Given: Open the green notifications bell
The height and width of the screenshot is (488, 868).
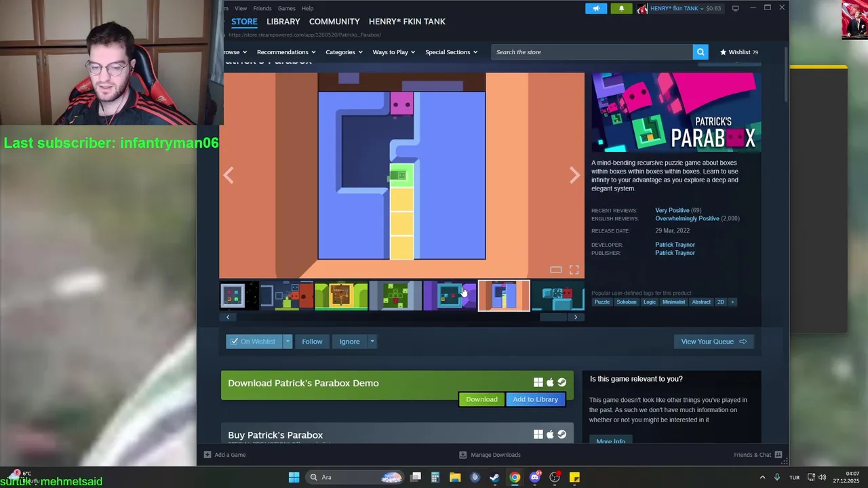Looking at the screenshot, I should point(622,8).
